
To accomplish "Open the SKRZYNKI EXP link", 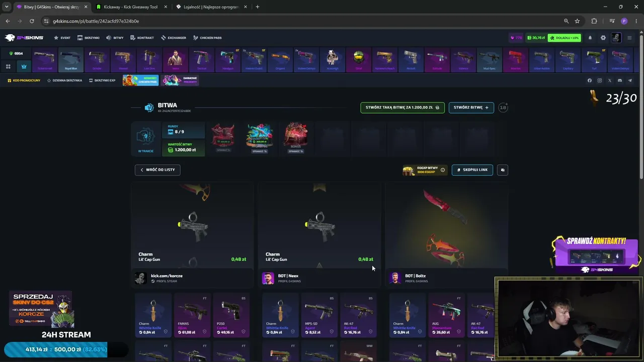I will point(102,80).
